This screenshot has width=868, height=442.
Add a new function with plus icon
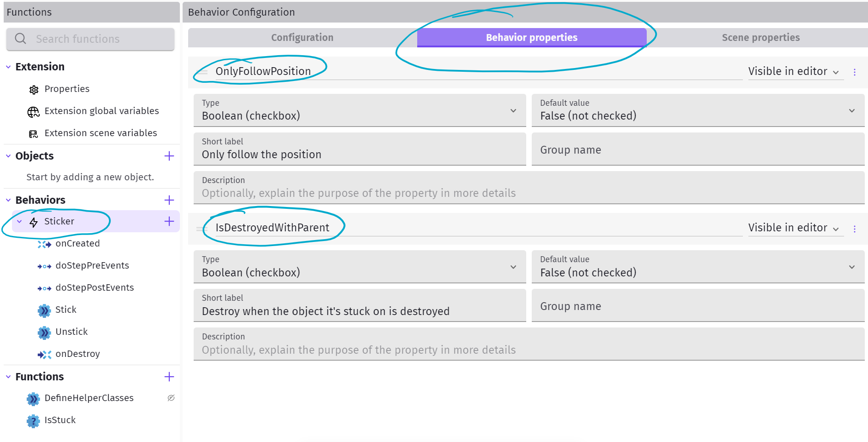tap(169, 377)
